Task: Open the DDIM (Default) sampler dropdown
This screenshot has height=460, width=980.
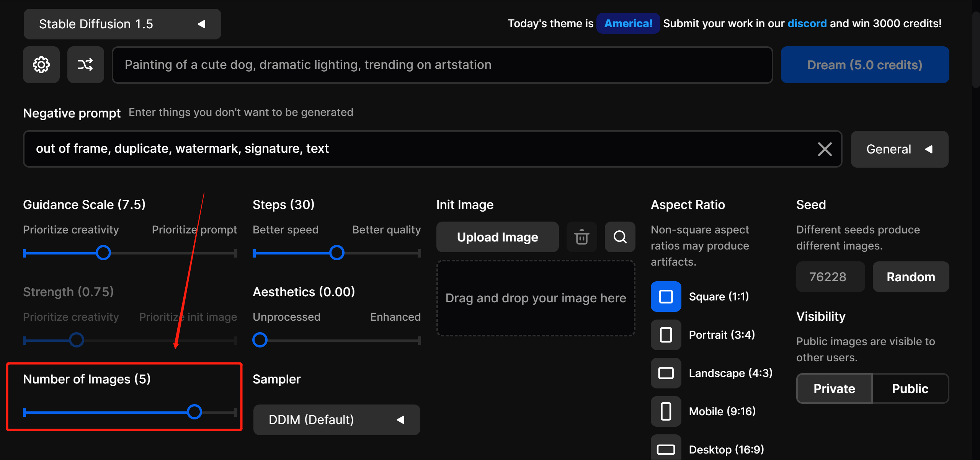Action: tap(336, 419)
